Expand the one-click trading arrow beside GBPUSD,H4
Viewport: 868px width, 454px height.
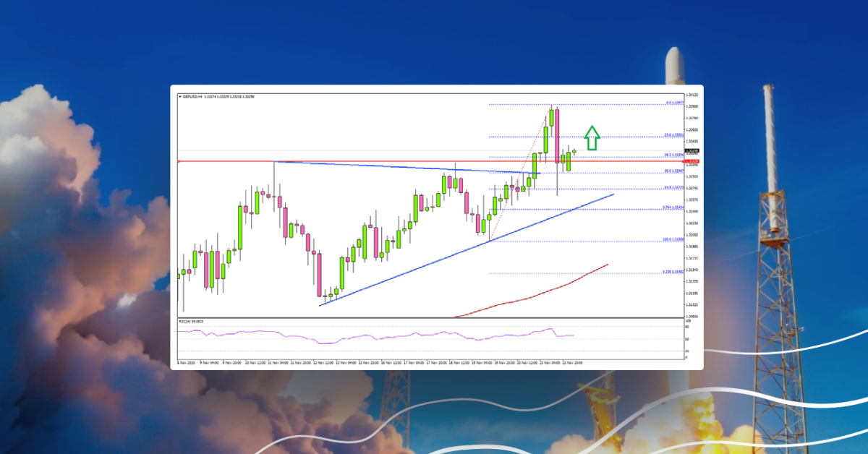[179, 95]
